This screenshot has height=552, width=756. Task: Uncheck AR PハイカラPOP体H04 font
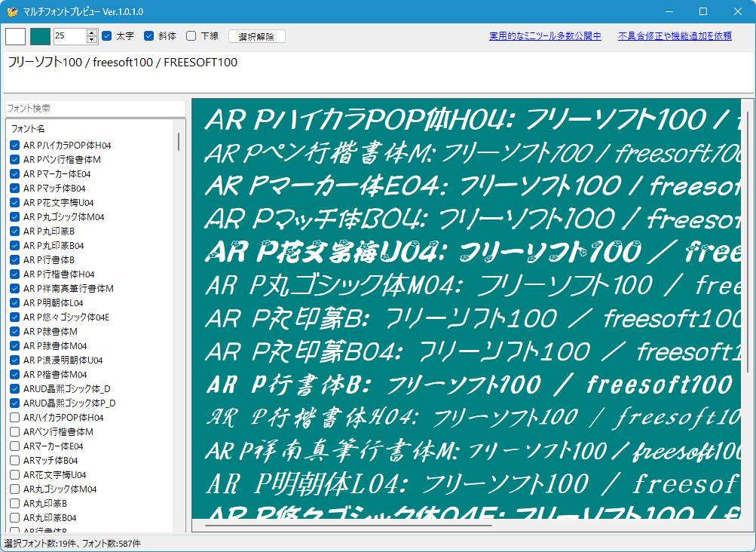click(x=15, y=146)
